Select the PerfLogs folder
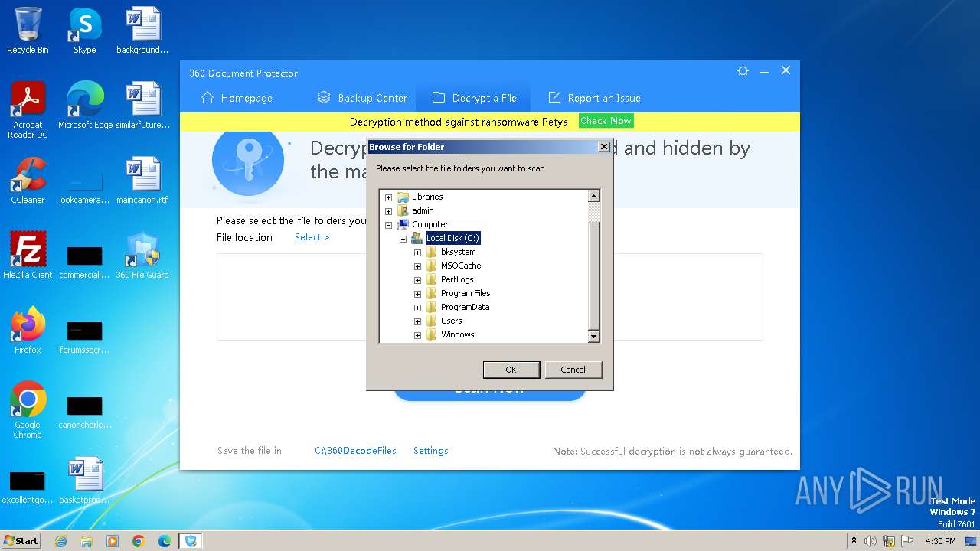 (x=457, y=279)
